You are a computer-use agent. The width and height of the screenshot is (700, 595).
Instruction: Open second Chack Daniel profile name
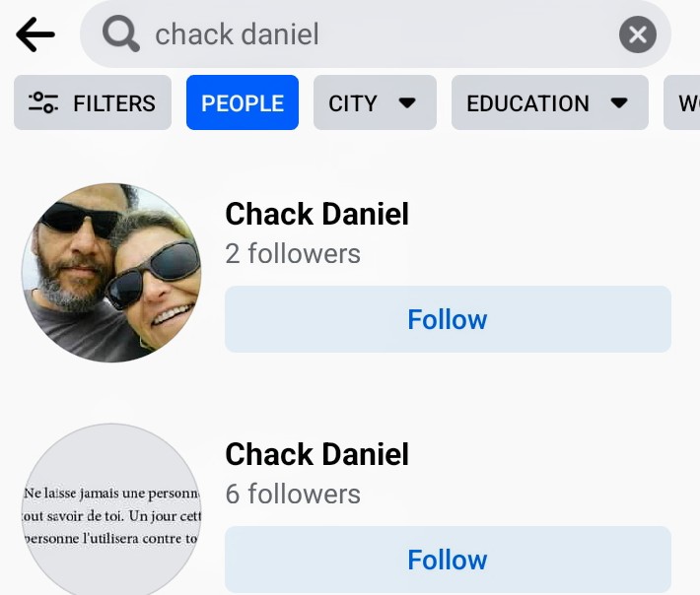tap(316, 454)
